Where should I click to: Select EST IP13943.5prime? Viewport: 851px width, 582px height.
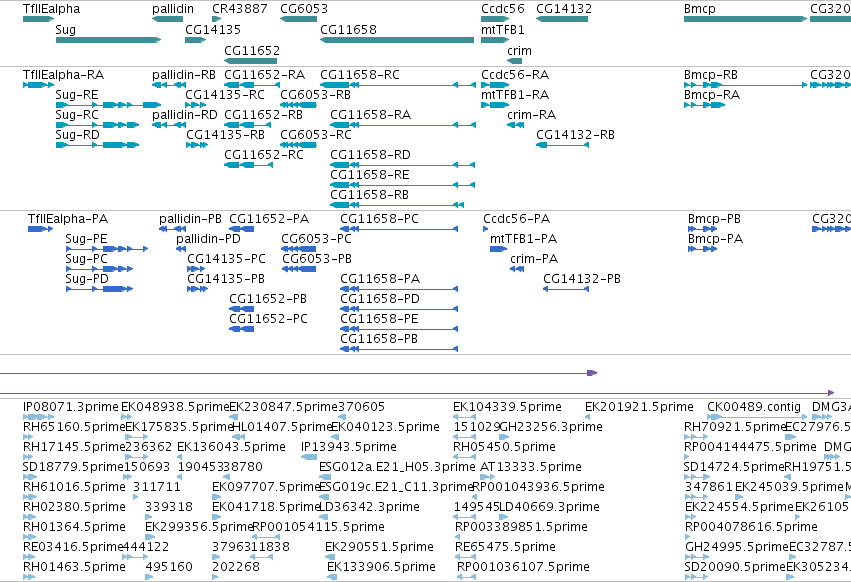309,457
